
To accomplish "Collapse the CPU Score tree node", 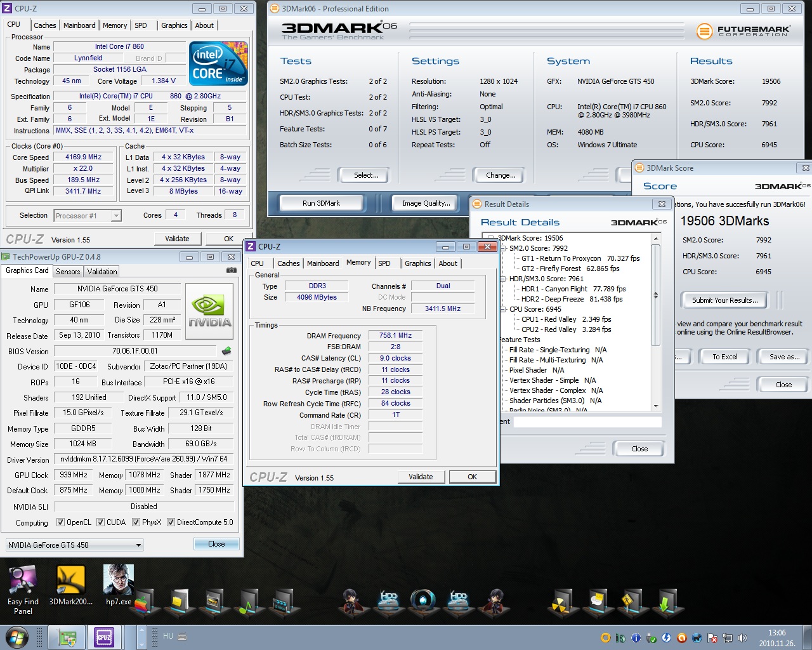I will point(504,309).
